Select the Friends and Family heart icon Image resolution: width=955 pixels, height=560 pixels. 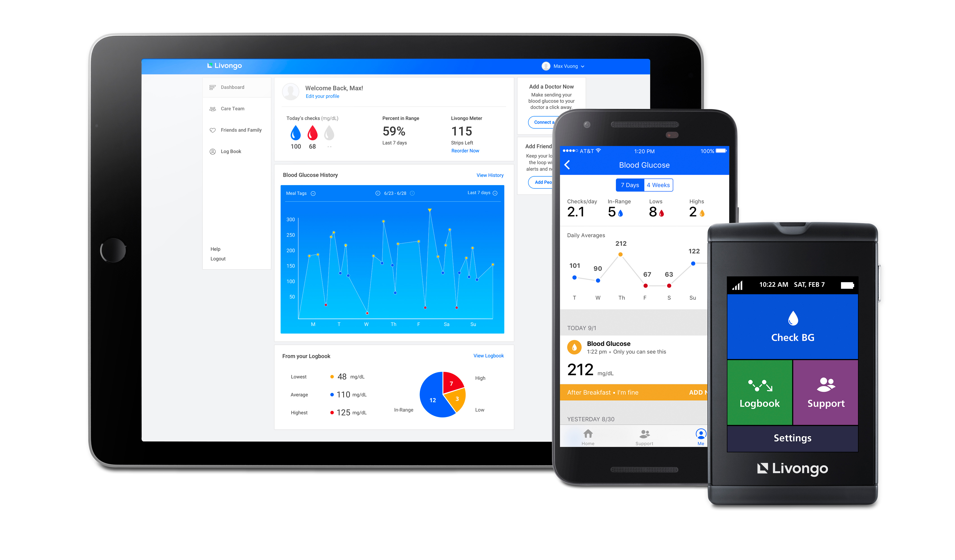(x=213, y=130)
